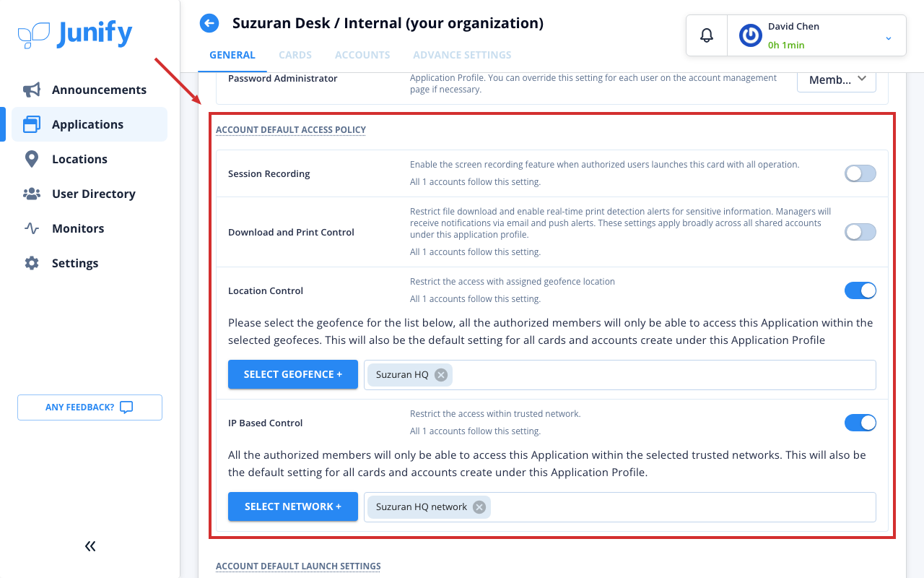Screen dimensions: 924x578
Task: Switch to the Cards tab
Action: pyautogui.click(x=295, y=55)
